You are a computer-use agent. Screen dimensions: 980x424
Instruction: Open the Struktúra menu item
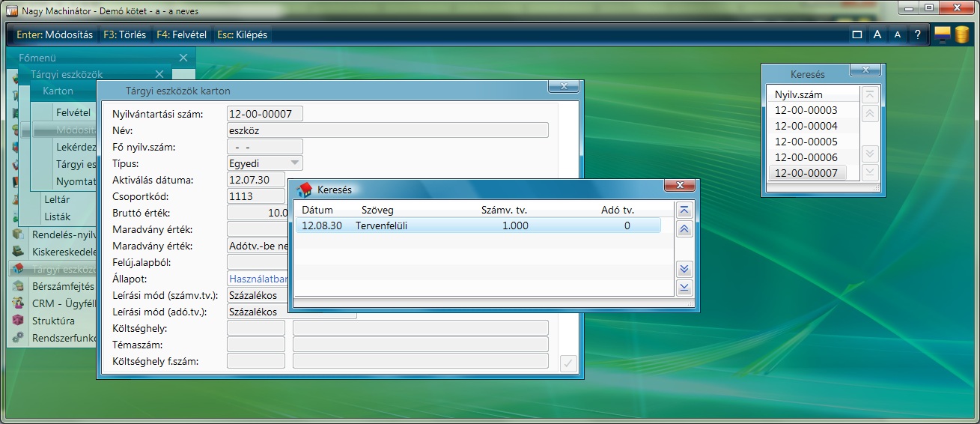point(53,321)
